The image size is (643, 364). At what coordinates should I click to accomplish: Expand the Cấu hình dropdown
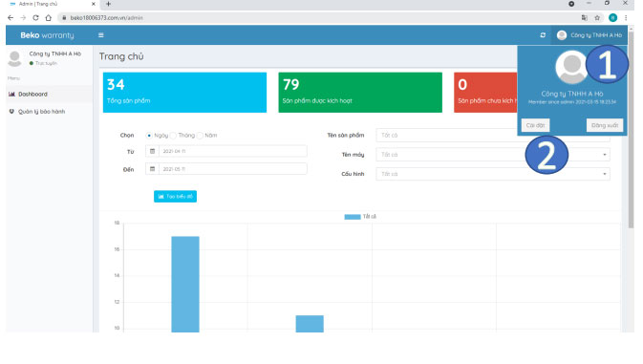[492, 174]
